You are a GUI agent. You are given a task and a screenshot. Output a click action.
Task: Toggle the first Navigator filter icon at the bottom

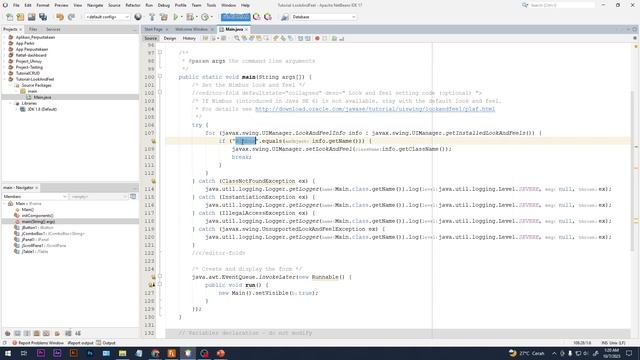click(7, 333)
